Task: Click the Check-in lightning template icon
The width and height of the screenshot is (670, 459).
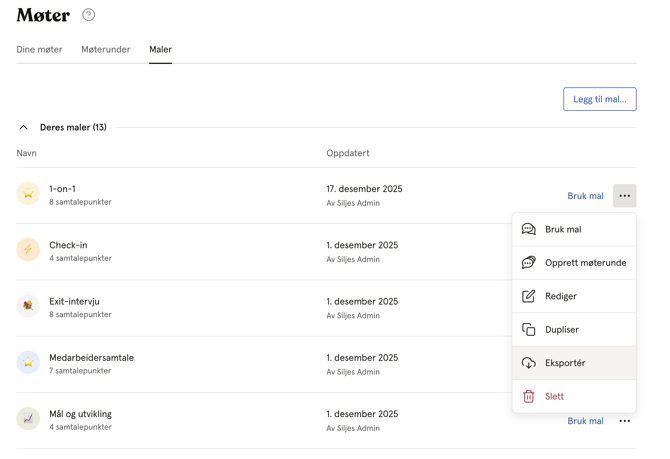Action: point(28,250)
